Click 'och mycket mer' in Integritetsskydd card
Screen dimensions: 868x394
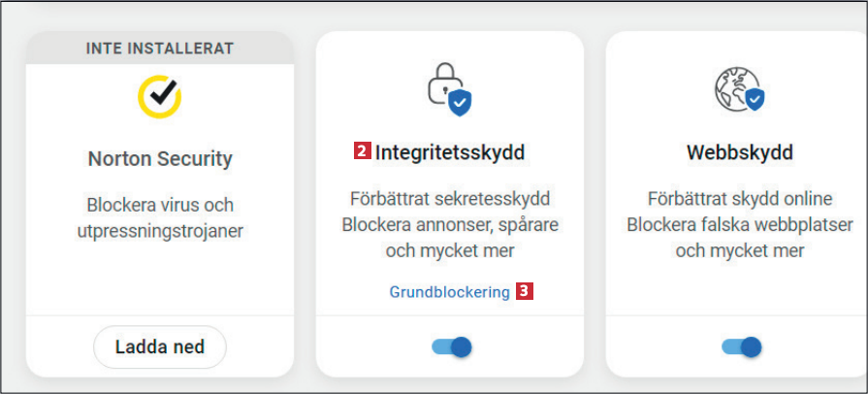coord(450,250)
